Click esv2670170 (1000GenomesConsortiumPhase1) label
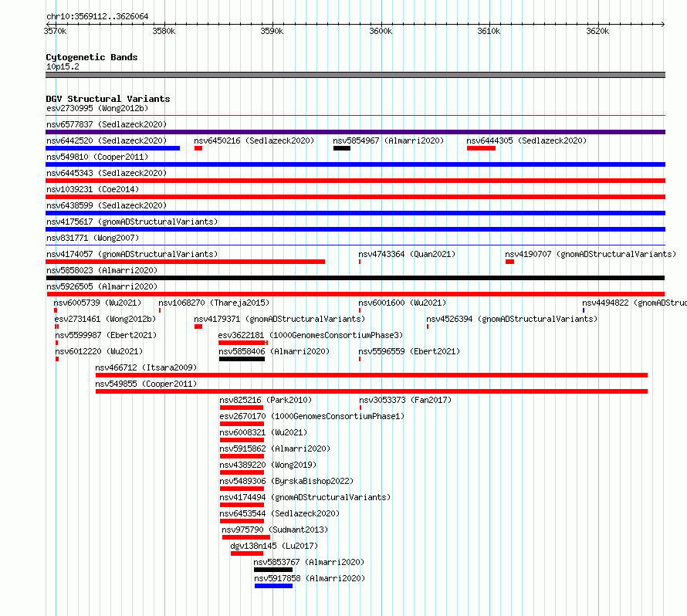 pyautogui.click(x=312, y=416)
